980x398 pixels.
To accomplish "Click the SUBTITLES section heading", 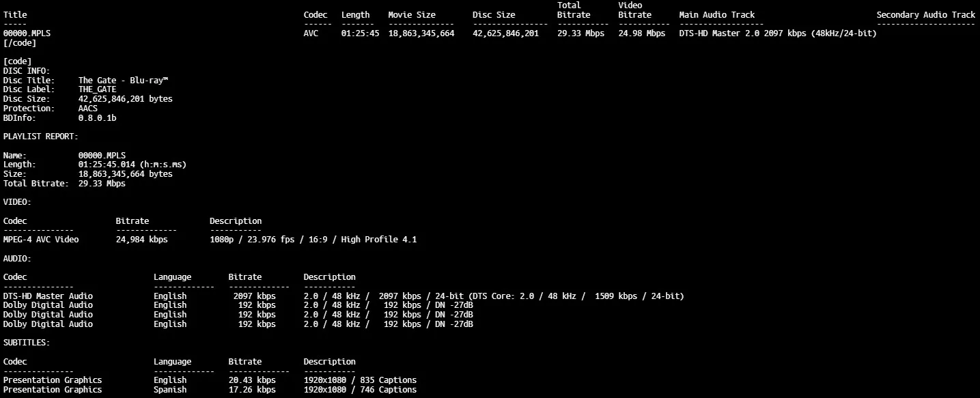I will pyautogui.click(x=27, y=343).
